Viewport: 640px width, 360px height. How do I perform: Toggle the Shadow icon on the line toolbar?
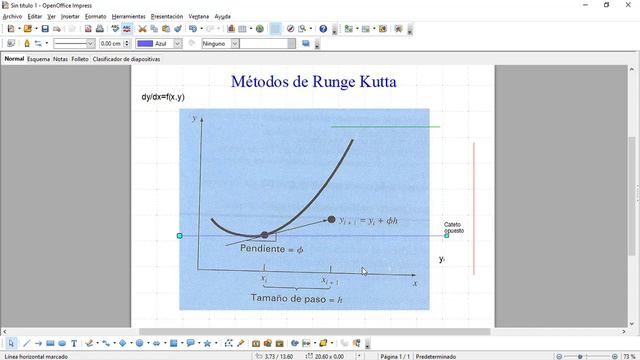pyautogui.click(x=306, y=43)
